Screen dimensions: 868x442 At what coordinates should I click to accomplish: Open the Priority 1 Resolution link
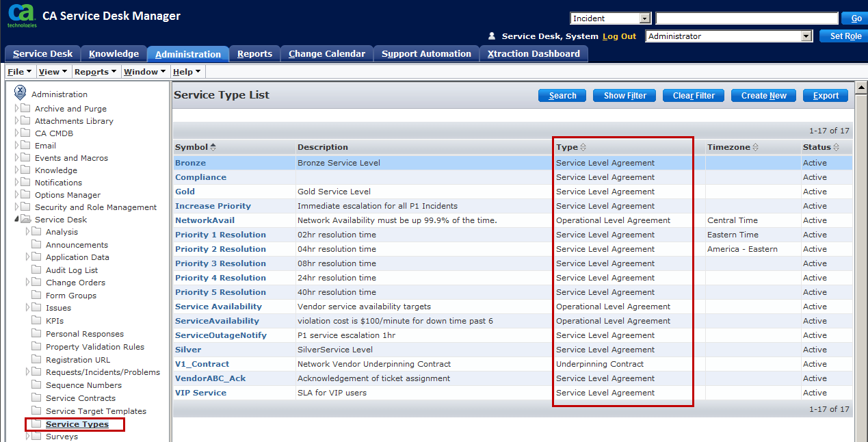pos(220,235)
